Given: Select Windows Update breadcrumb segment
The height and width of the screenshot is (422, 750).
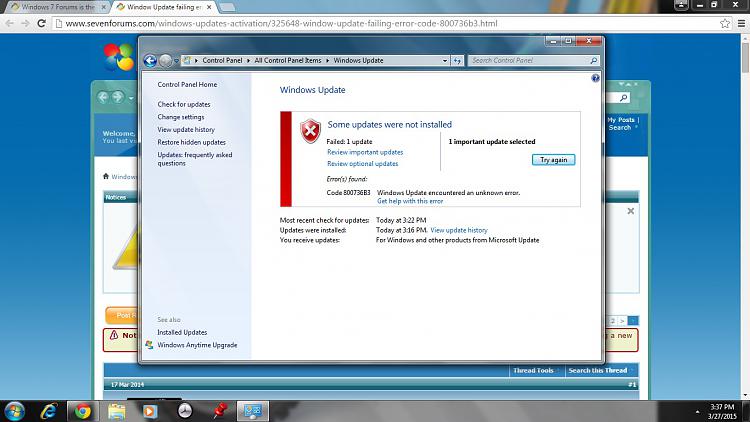Looking at the screenshot, I should click(x=358, y=60).
